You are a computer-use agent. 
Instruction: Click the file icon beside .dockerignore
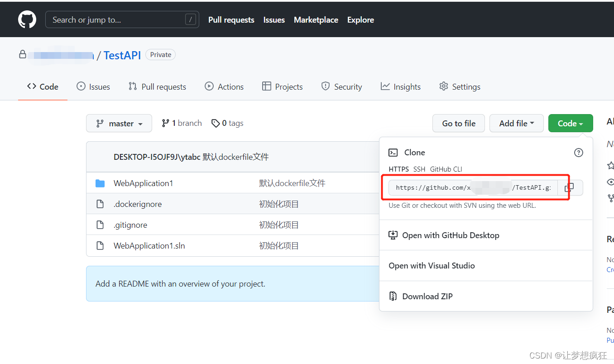pyautogui.click(x=100, y=204)
